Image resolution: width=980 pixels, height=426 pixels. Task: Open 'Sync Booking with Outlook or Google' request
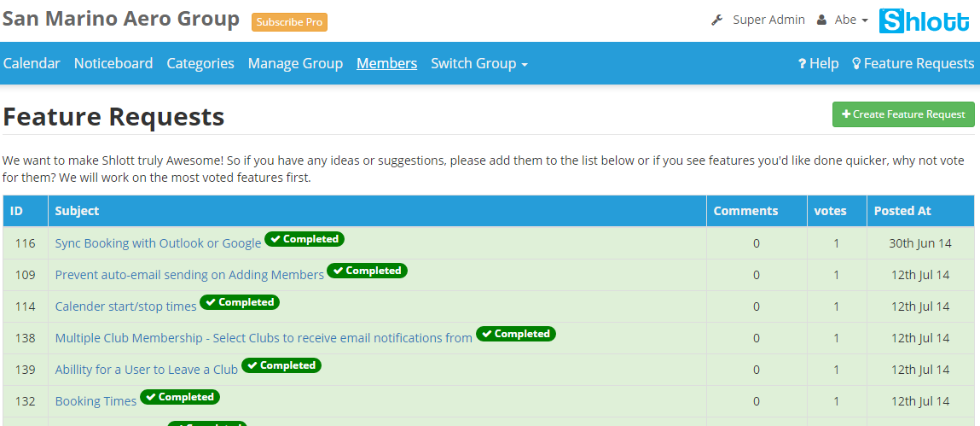coord(158,243)
